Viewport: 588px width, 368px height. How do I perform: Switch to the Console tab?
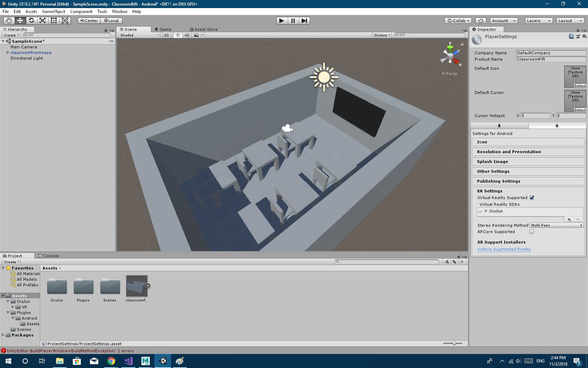[49, 256]
